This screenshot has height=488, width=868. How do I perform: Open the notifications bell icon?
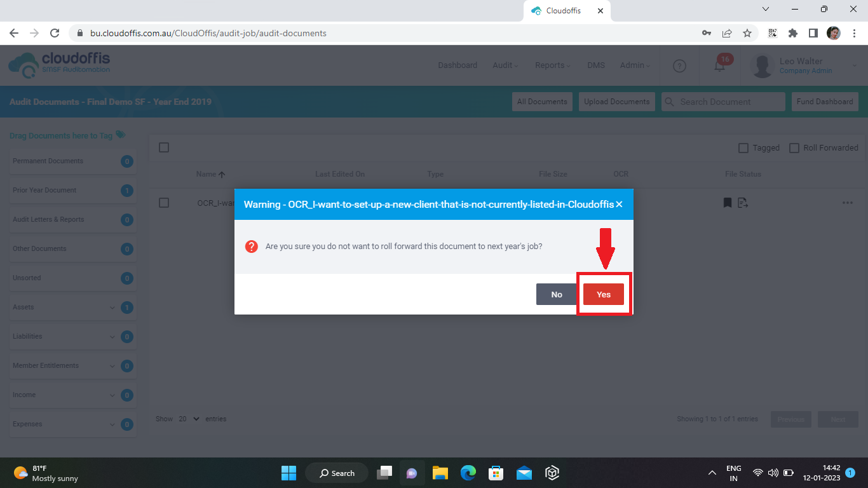coord(719,66)
